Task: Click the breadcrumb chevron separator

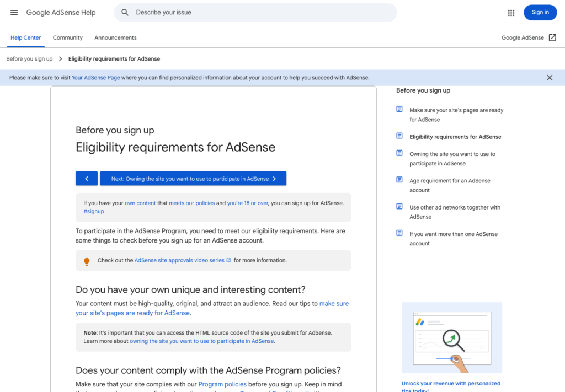Action: 60,58
